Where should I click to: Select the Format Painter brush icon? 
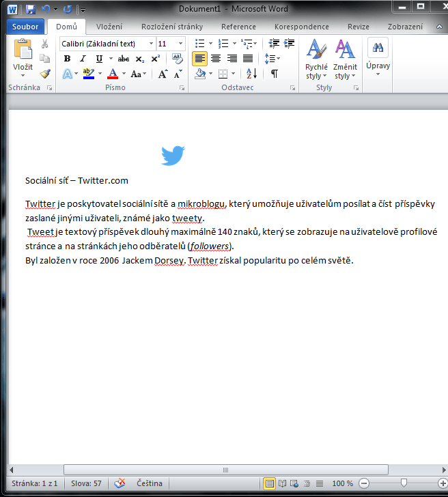tap(45, 74)
